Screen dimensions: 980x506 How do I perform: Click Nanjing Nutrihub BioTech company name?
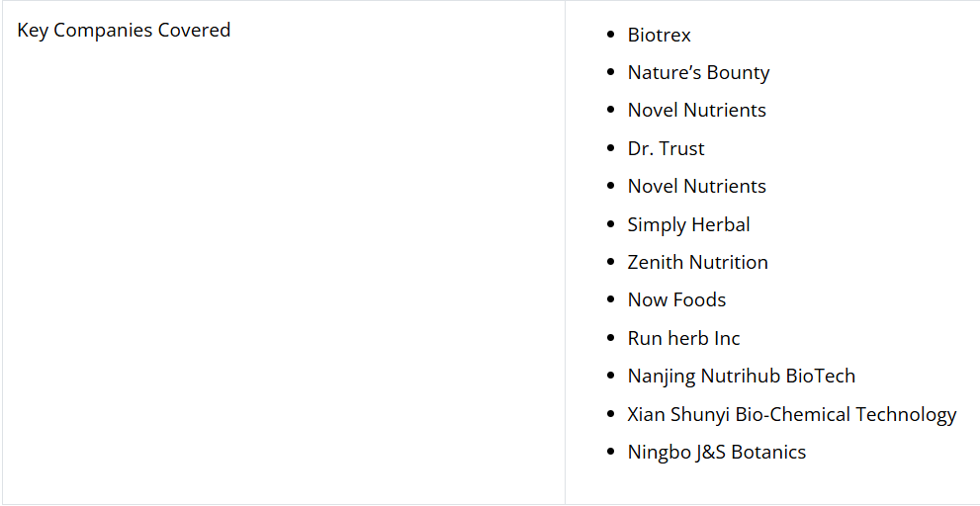click(x=741, y=377)
